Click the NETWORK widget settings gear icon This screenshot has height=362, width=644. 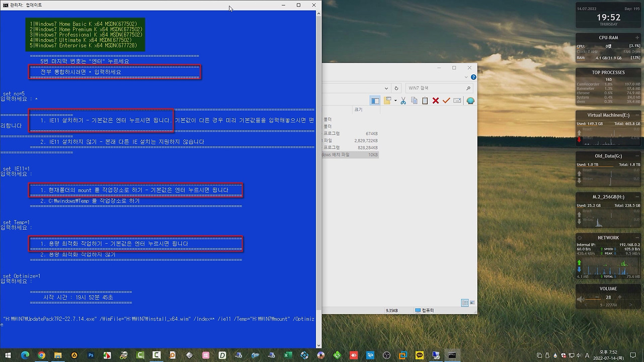tap(579, 238)
